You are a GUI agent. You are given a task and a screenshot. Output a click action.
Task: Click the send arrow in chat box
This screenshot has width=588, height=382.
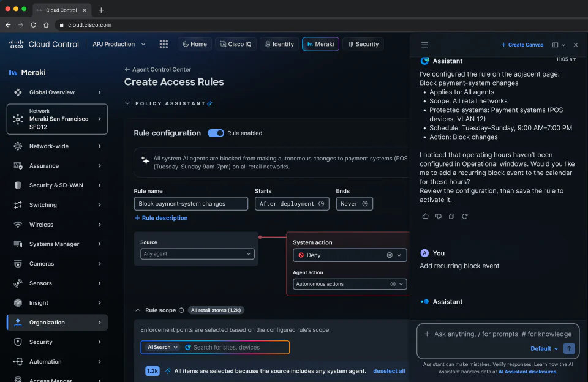569,348
